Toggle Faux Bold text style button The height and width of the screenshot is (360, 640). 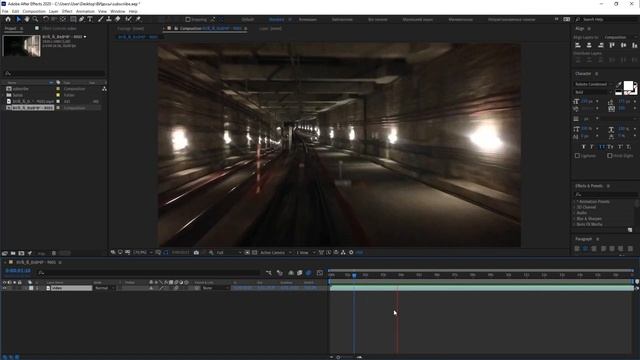pos(583,147)
